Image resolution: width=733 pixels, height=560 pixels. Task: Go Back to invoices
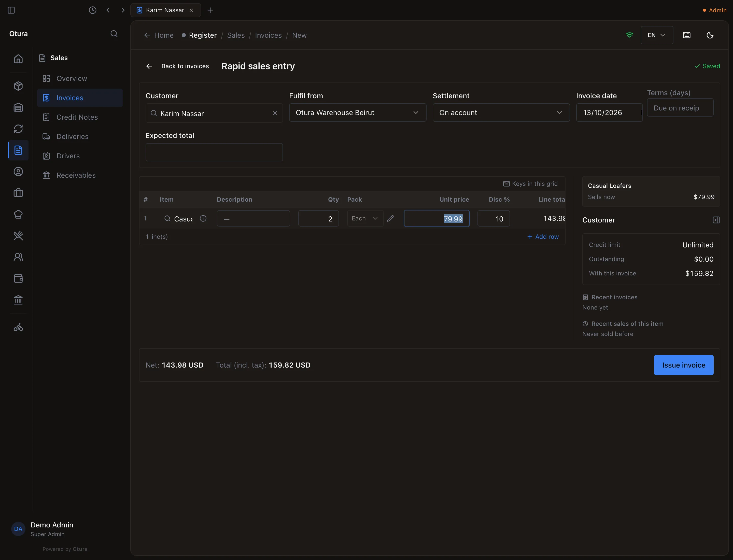click(x=177, y=66)
